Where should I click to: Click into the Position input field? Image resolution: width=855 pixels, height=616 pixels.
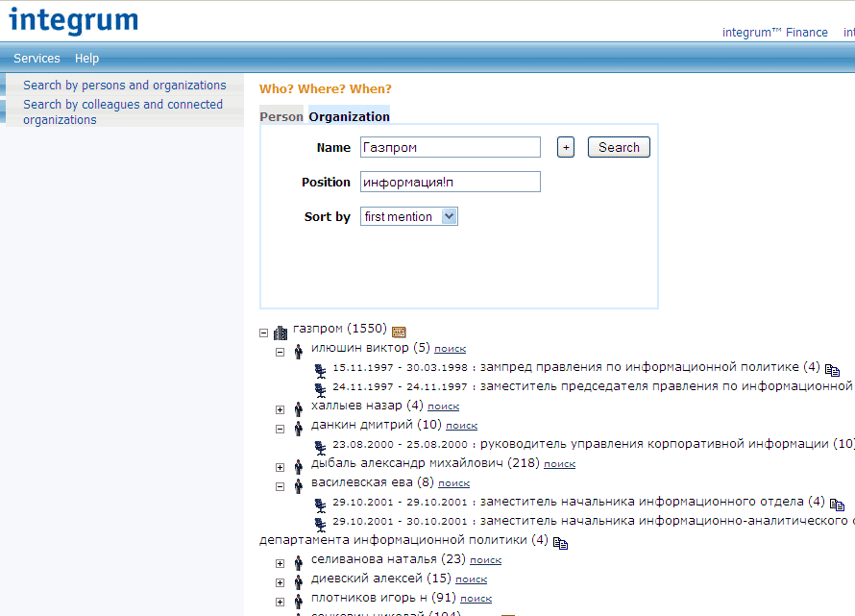click(x=450, y=182)
